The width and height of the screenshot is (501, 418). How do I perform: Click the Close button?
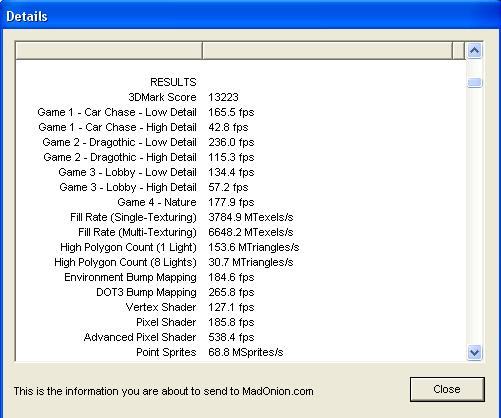pyautogui.click(x=447, y=389)
